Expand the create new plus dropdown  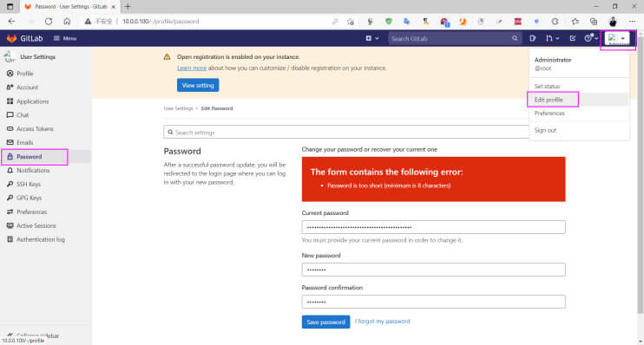[372, 38]
